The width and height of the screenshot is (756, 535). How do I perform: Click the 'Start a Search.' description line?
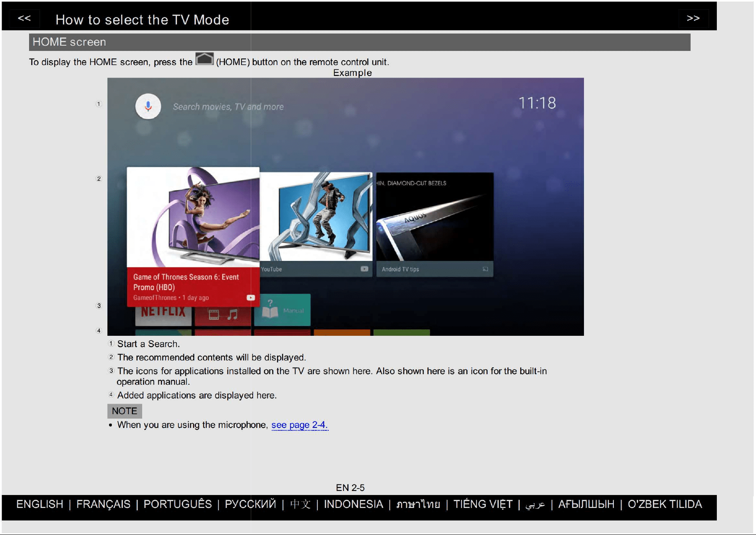[x=148, y=344]
